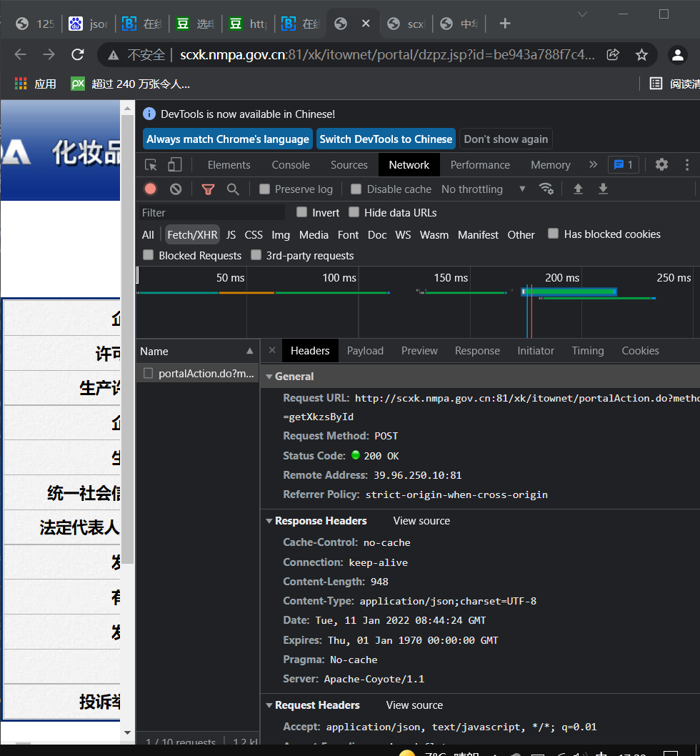The height and width of the screenshot is (756, 700).
Task: Click the import HAR upload icon
Action: 579,189
